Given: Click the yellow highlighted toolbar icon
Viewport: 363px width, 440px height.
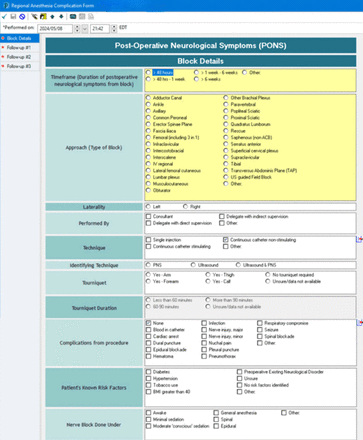Looking at the screenshot, I should pos(43,16).
